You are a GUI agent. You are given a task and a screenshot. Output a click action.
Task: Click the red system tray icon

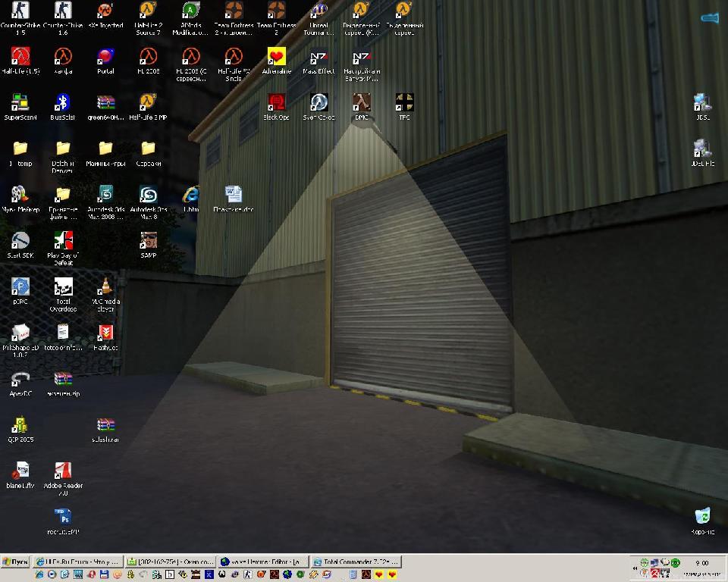tap(654, 574)
